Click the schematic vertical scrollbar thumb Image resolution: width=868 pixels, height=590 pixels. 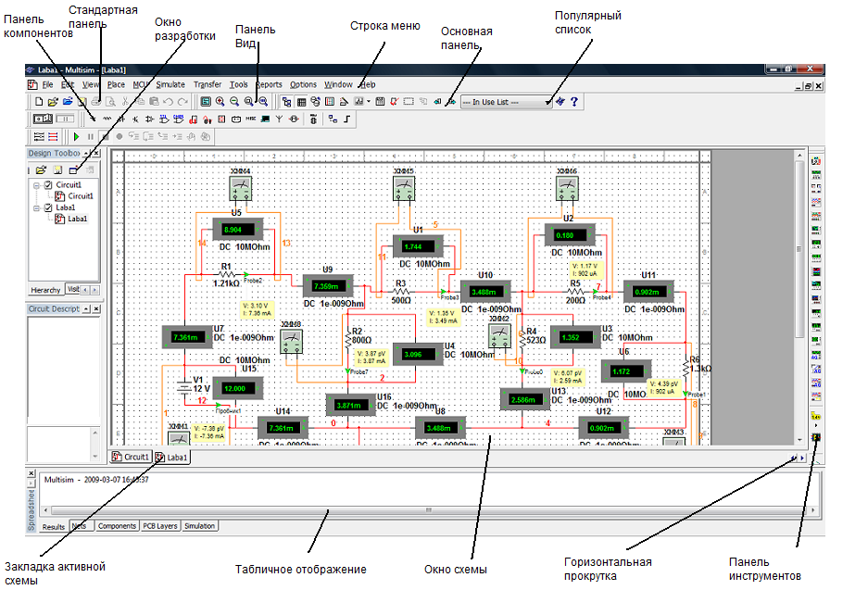tap(799, 250)
